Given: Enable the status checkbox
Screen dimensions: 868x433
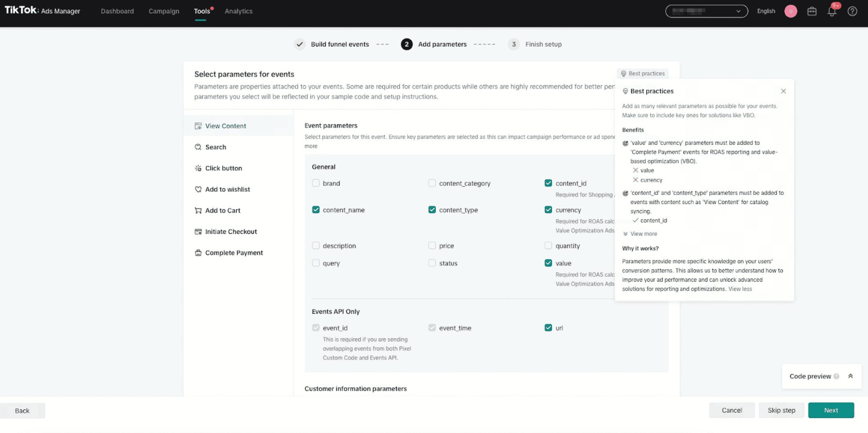Looking at the screenshot, I should (432, 263).
